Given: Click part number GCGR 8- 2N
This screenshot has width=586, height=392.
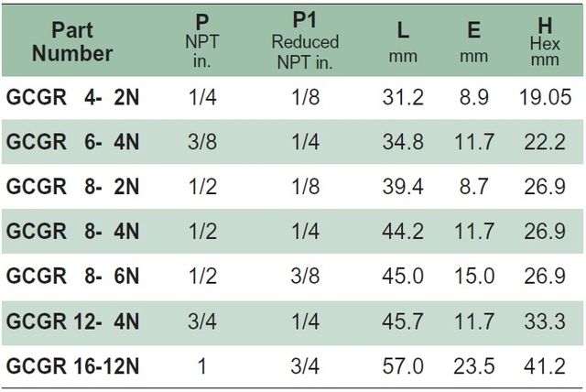Looking at the screenshot, I should point(72,187).
